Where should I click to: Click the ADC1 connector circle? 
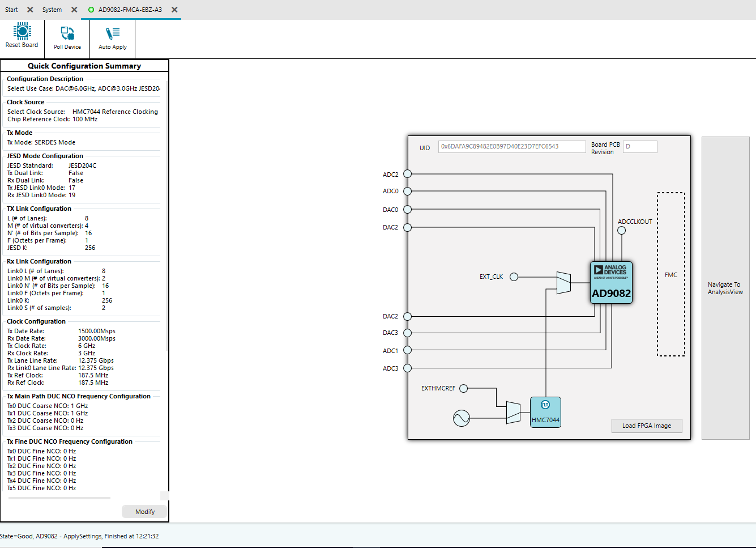pos(407,350)
